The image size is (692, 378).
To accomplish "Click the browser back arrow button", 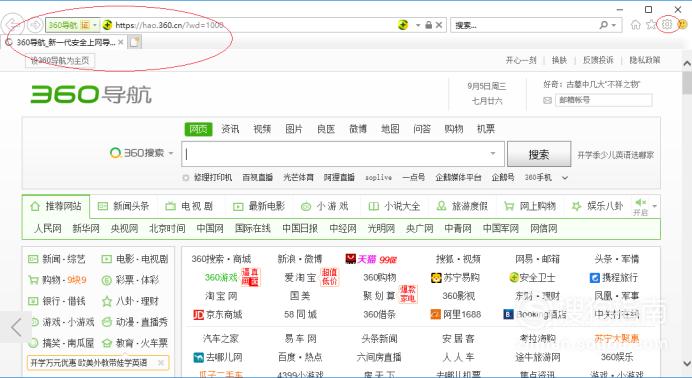I will click(13, 25).
